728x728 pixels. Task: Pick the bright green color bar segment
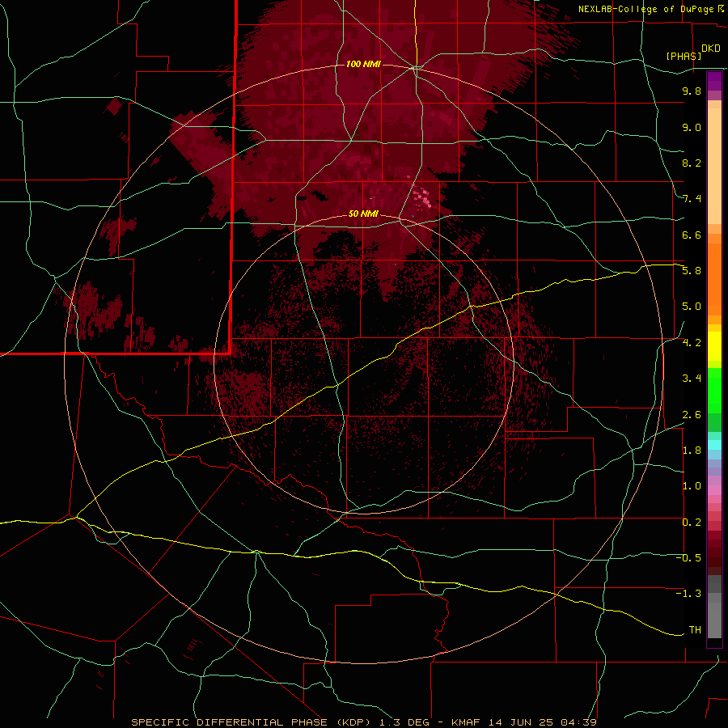tap(714, 390)
